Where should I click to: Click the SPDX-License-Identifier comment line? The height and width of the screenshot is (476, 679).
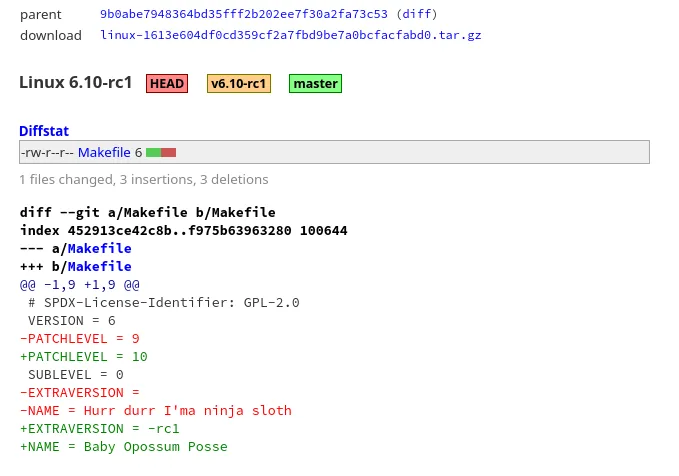(164, 303)
